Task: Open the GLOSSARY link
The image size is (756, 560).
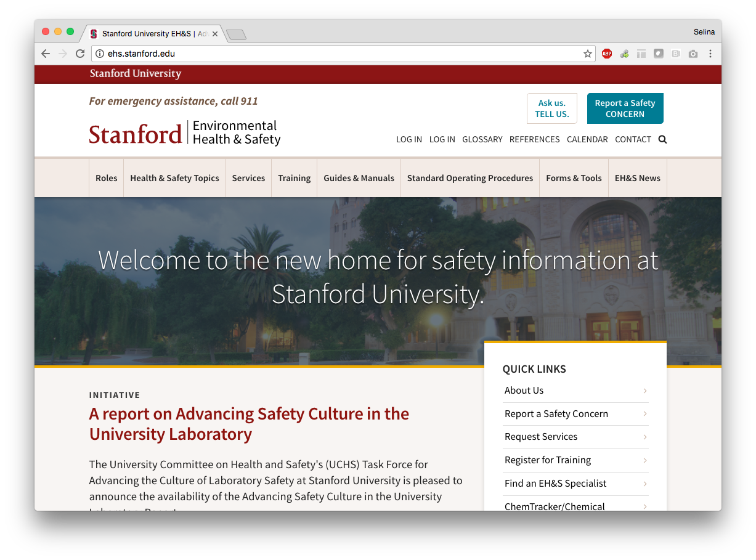Action: pyautogui.click(x=482, y=139)
